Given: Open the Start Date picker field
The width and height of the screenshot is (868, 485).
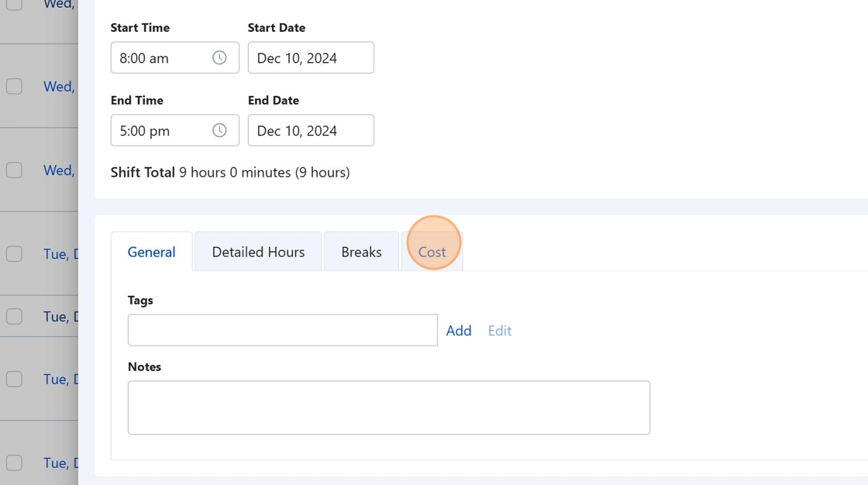Looking at the screenshot, I should pos(311,58).
